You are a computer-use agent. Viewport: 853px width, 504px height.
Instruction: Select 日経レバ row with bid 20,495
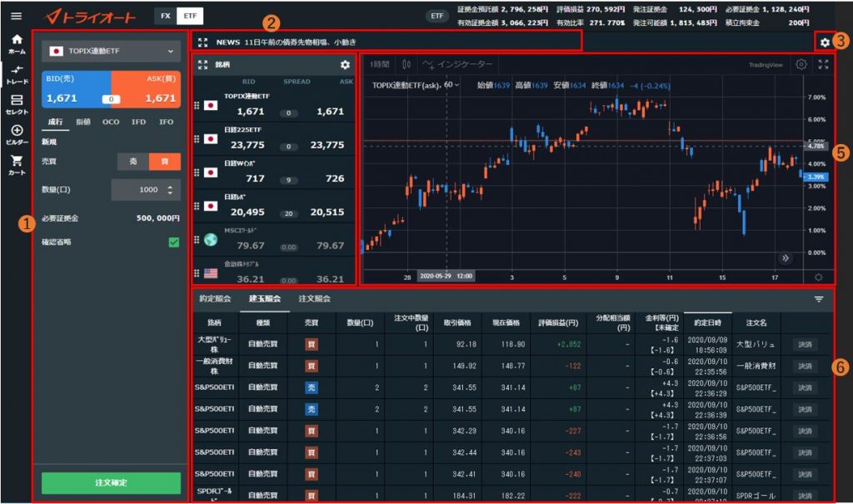(274, 207)
